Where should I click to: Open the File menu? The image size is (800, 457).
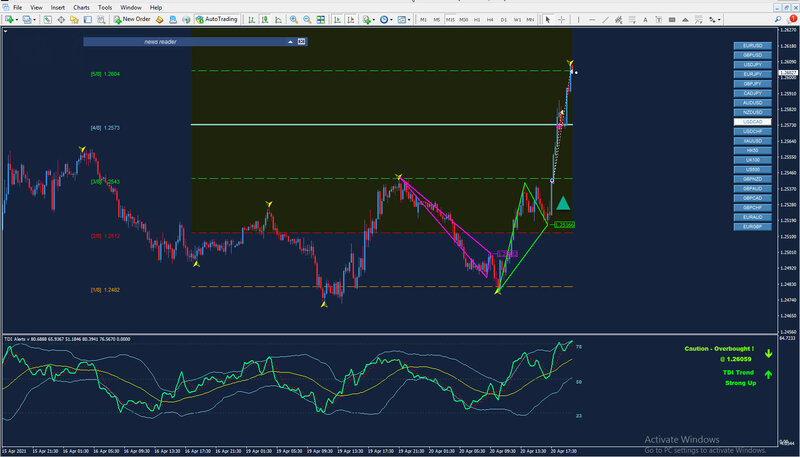(x=17, y=8)
